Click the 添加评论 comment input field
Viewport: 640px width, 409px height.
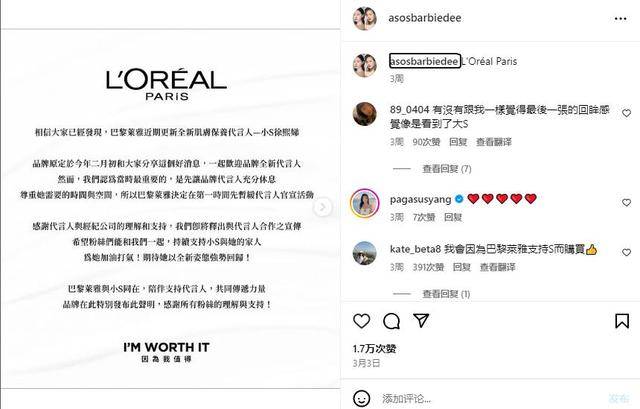pos(490,398)
